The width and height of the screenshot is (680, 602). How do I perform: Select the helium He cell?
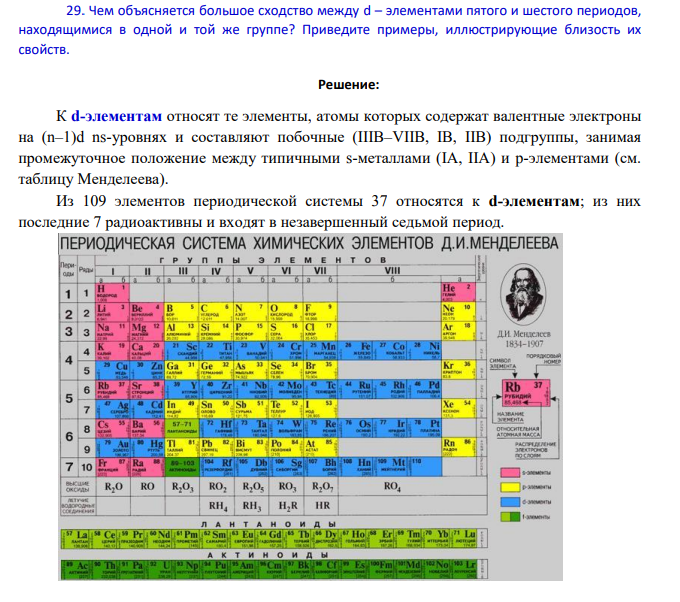click(458, 293)
